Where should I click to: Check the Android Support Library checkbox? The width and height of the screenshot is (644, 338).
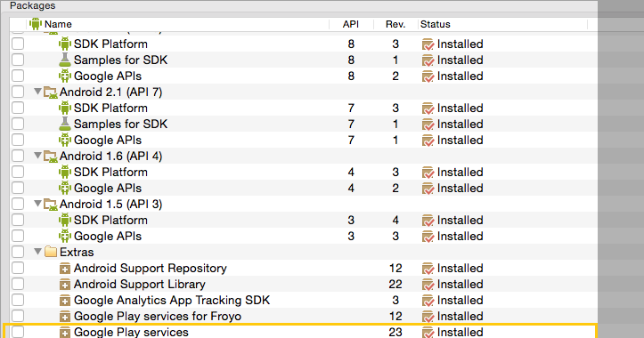pos(18,284)
